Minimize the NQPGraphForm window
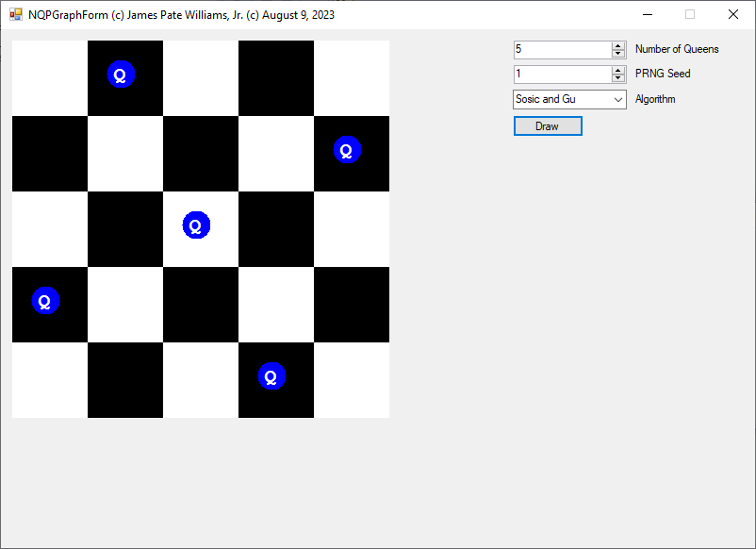This screenshot has width=756, height=549. 647,14
